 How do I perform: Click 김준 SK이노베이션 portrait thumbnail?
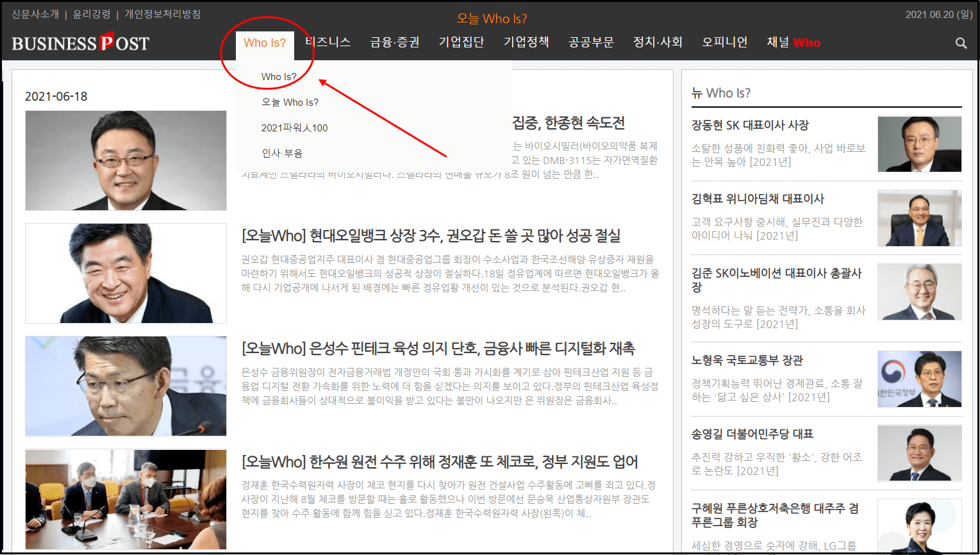coord(919,292)
